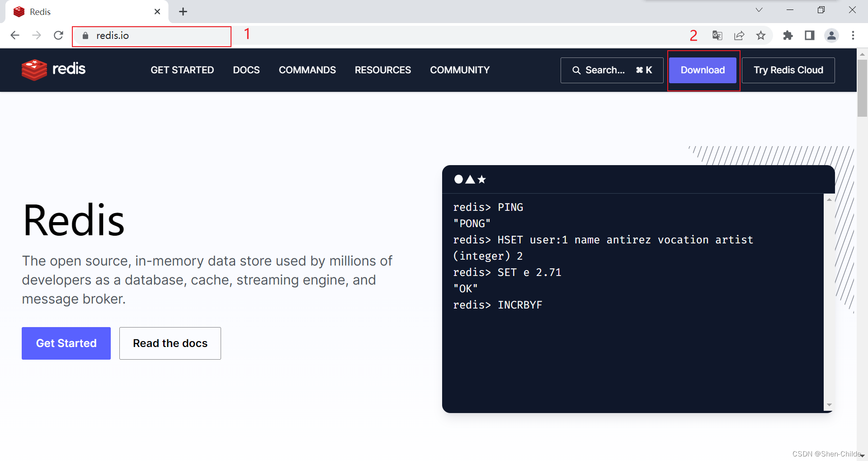Click the lock site-info icon
Image resolution: width=868 pixels, height=461 pixels.
click(x=85, y=35)
